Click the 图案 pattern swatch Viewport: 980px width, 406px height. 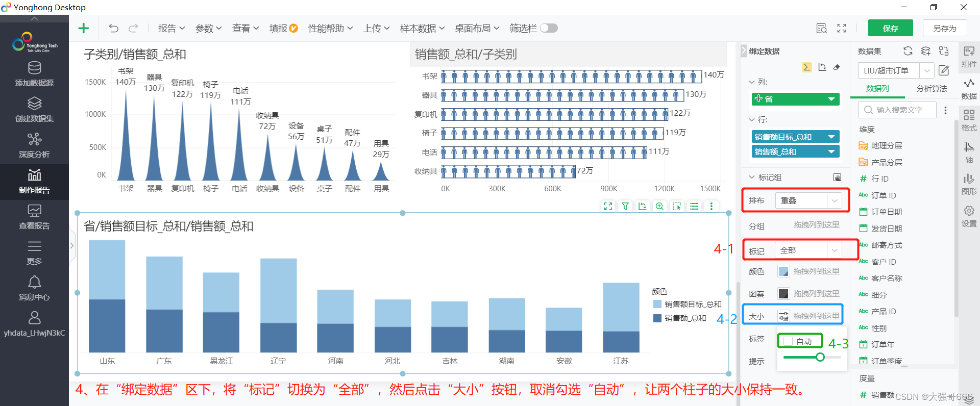(783, 293)
